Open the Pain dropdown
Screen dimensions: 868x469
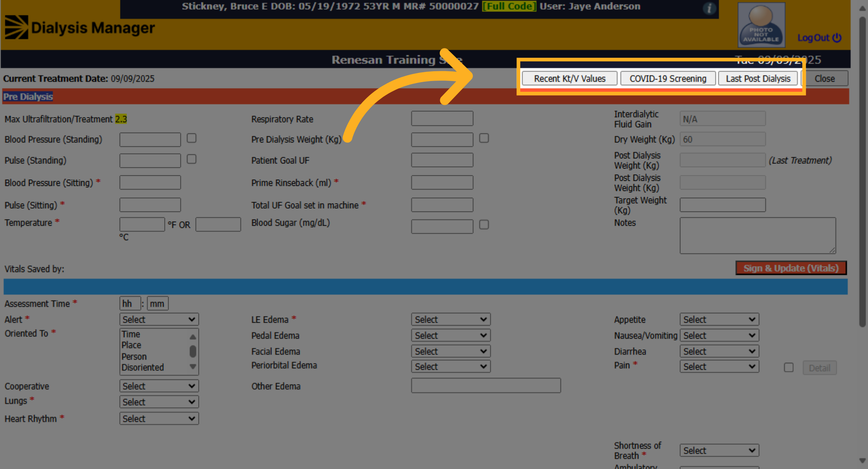719,366
